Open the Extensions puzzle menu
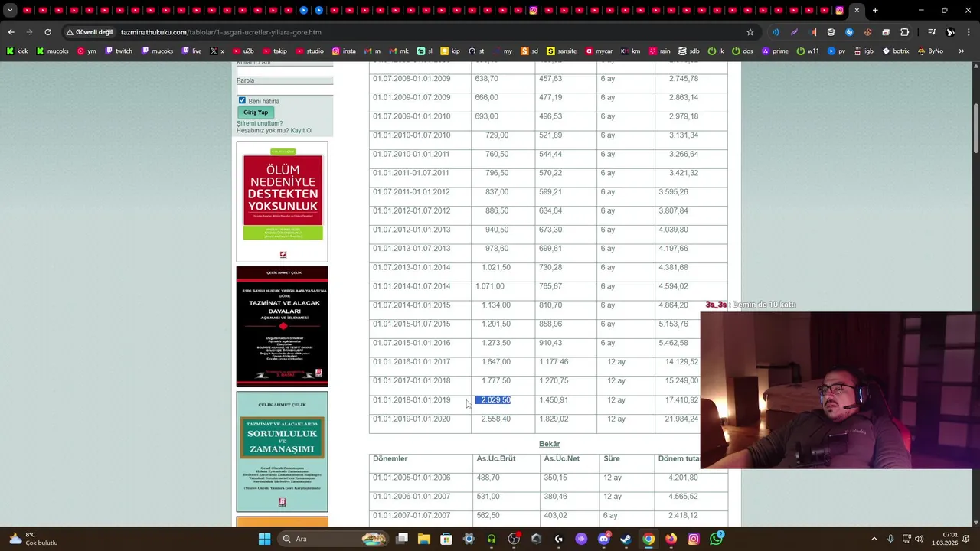Viewport: 980px width, 551px height. click(904, 32)
